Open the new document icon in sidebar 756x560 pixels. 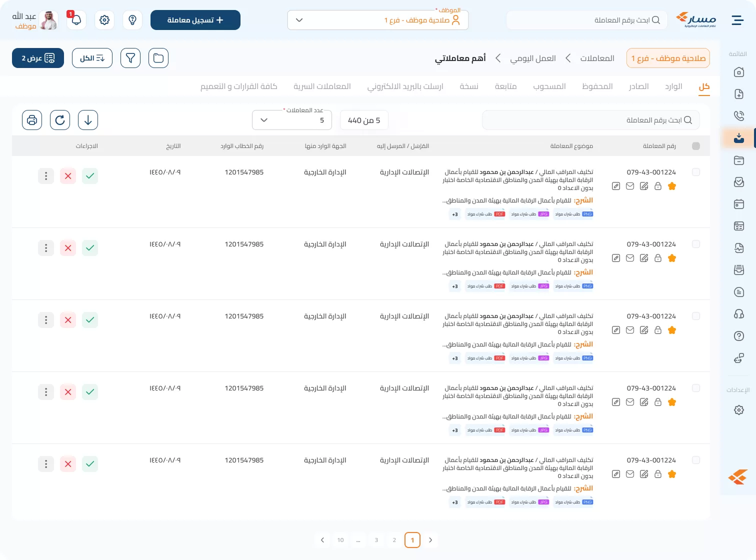point(739,94)
